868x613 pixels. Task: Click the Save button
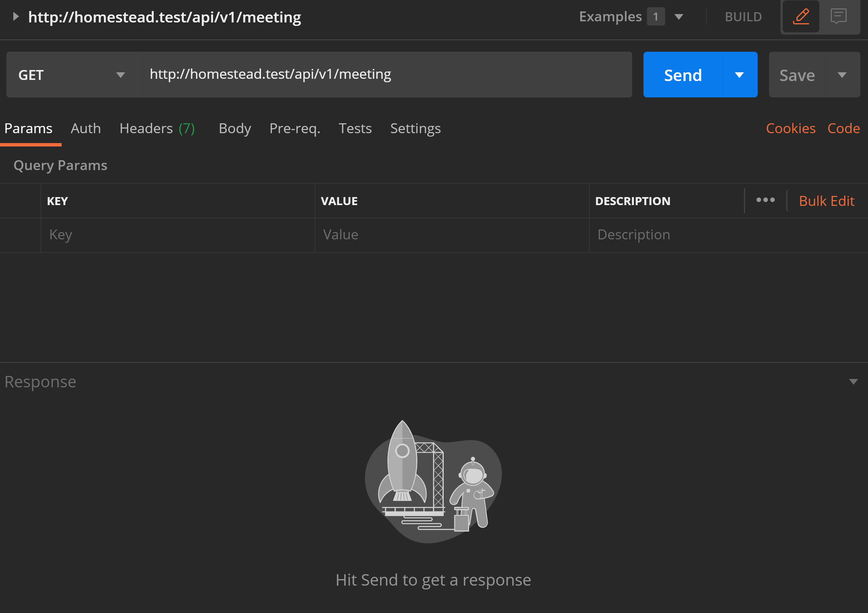[x=797, y=75]
